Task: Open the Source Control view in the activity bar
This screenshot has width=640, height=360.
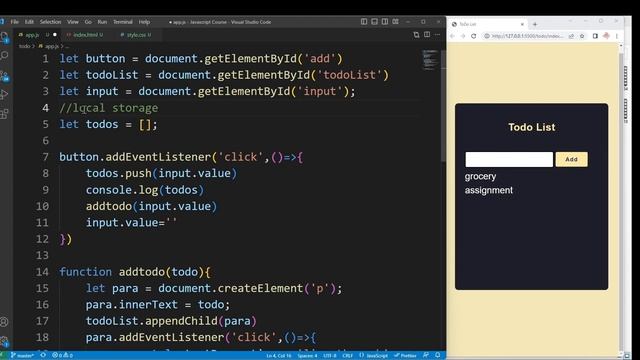Action: pyautogui.click(x=4, y=76)
